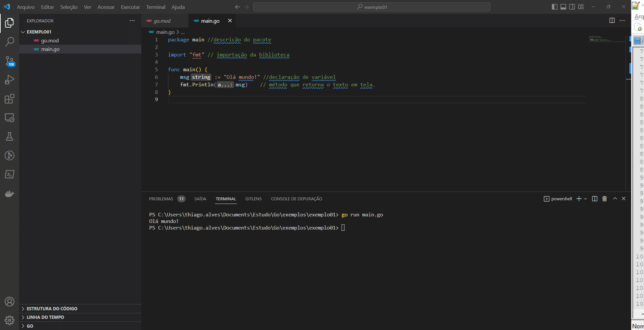Split the terminal panel
644x330 pixels.
(x=594, y=199)
